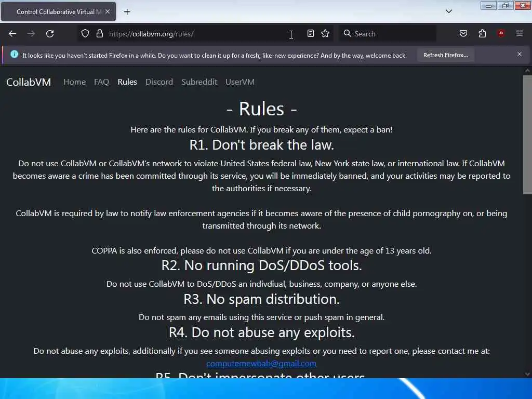The height and width of the screenshot is (399, 532).
Task: Click the scrollbar up arrow
Action: click(x=527, y=71)
